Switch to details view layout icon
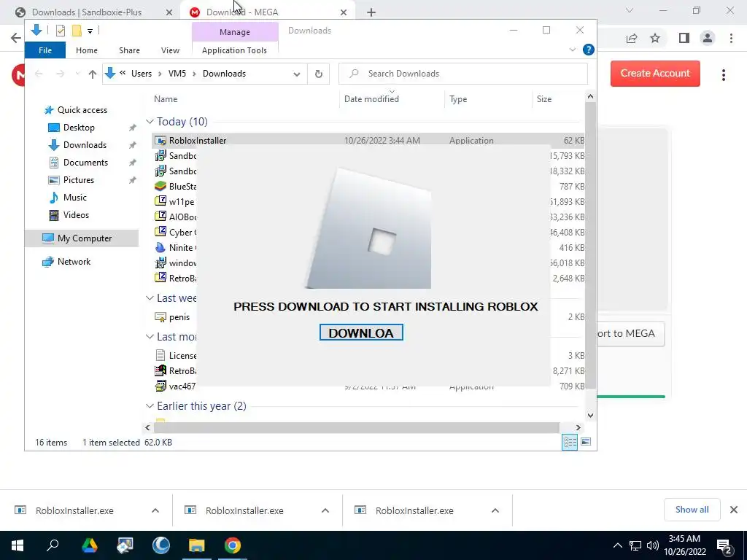Image resolution: width=747 pixels, height=560 pixels. 570,442
